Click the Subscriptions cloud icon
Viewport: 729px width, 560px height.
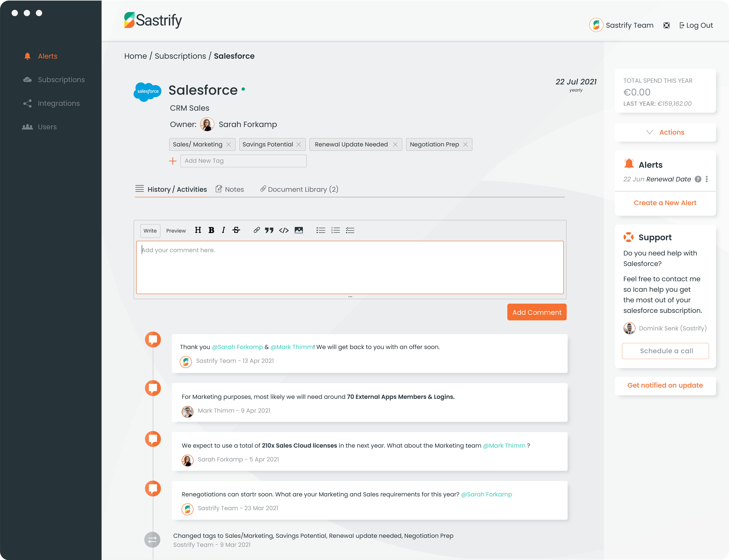click(x=27, y=80)
